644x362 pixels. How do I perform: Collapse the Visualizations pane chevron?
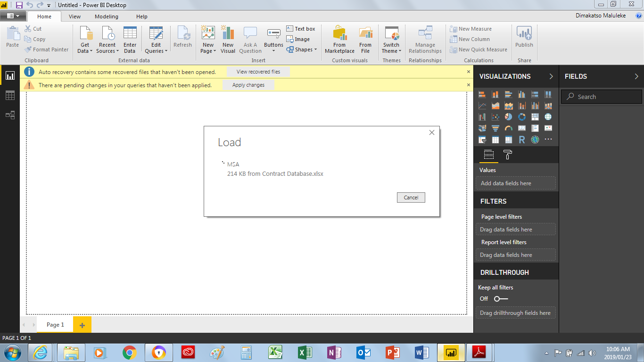(551, 76)
